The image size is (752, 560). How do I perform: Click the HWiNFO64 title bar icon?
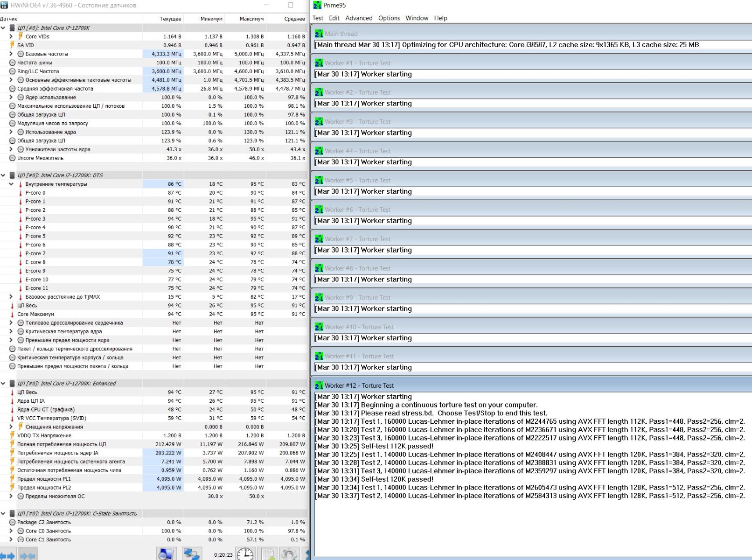click(x=4, y=5)
